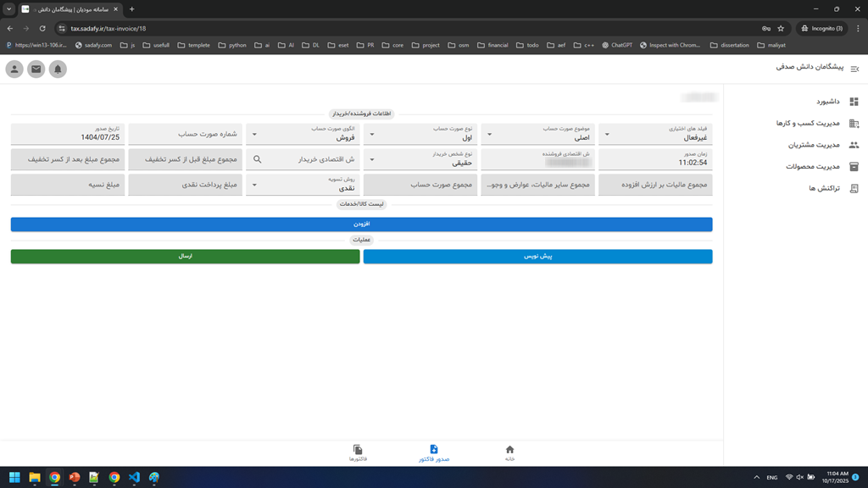This screenshot has height=488, width=868.
Task: Click the شماره صورت حساب input field
Action: tap(185, 134)
